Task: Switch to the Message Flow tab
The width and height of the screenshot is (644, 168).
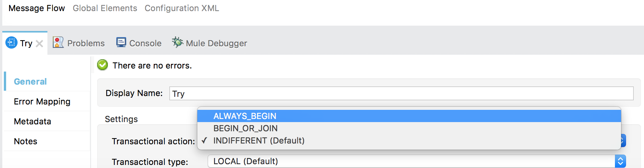Action: click(37, 8)
